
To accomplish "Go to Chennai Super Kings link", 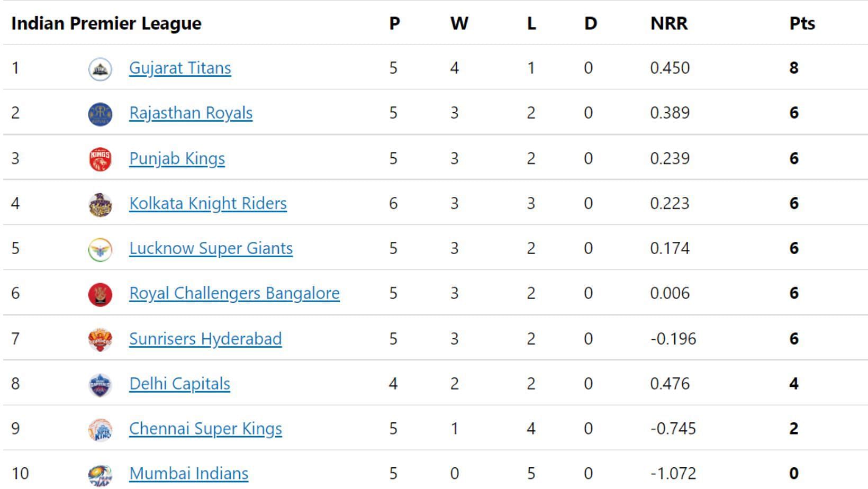I will coord(205,429).
